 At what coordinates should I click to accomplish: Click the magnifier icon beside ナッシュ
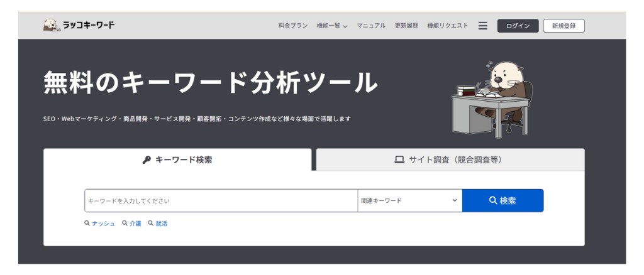(x=87, y=223)
